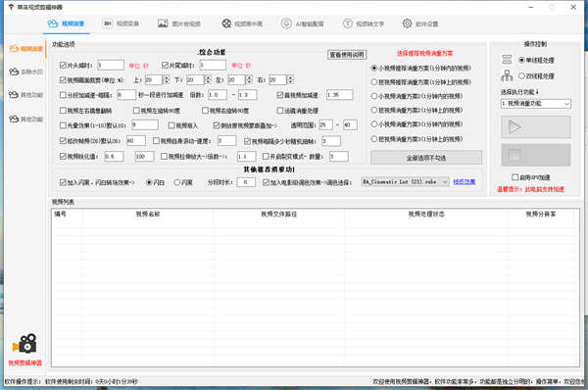
Task: Select the 闪白 radio button
Action: click(149, 182)
